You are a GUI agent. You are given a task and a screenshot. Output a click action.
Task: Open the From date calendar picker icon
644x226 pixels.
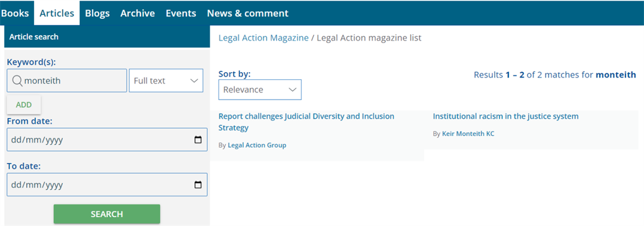[x=198, y=140]
